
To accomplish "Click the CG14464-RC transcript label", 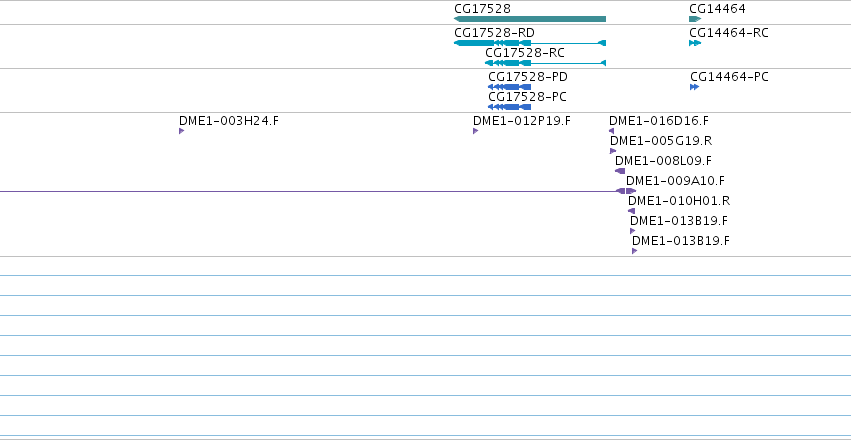I will [729, 33].
